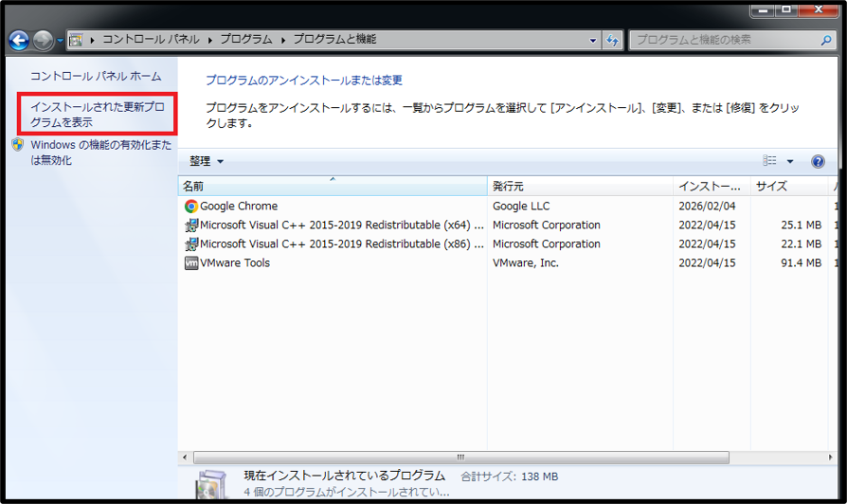Open コントロール パネル ホーム link
The height and width of the screenshot is (504, 847).
point(96,76)
